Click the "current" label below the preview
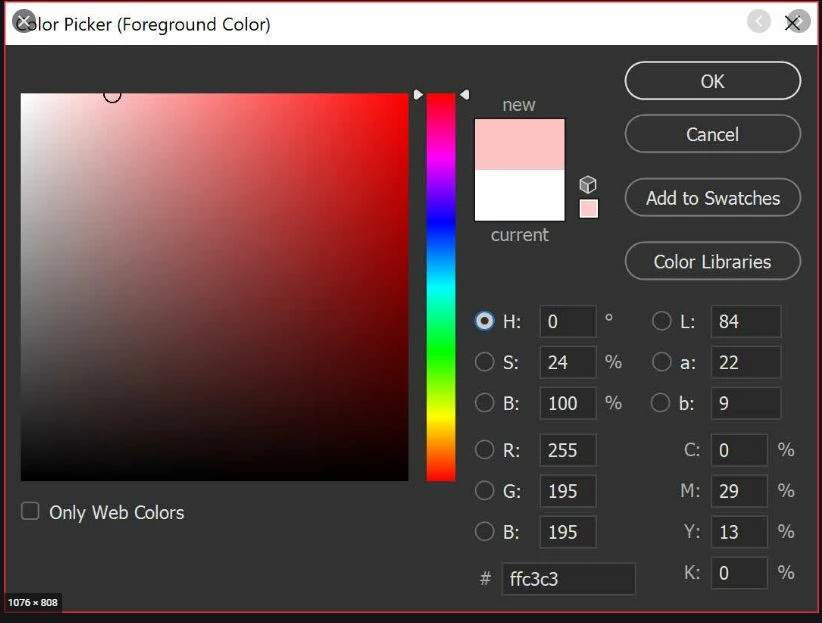 pos(520,234)
